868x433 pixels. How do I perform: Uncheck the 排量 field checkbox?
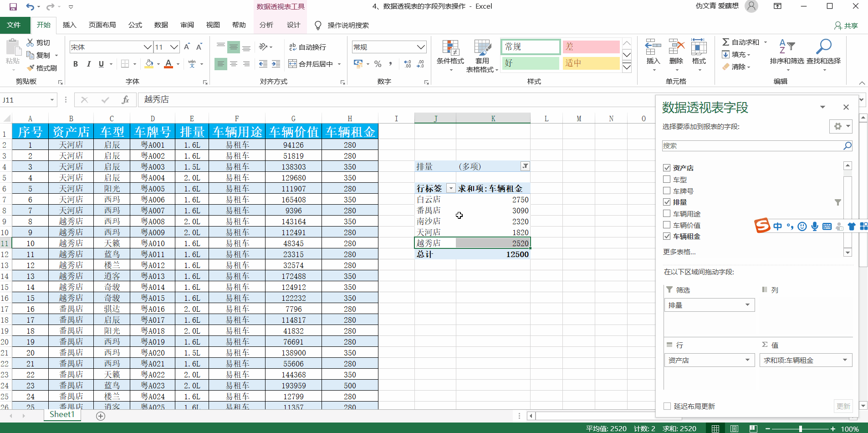point(667,202)
